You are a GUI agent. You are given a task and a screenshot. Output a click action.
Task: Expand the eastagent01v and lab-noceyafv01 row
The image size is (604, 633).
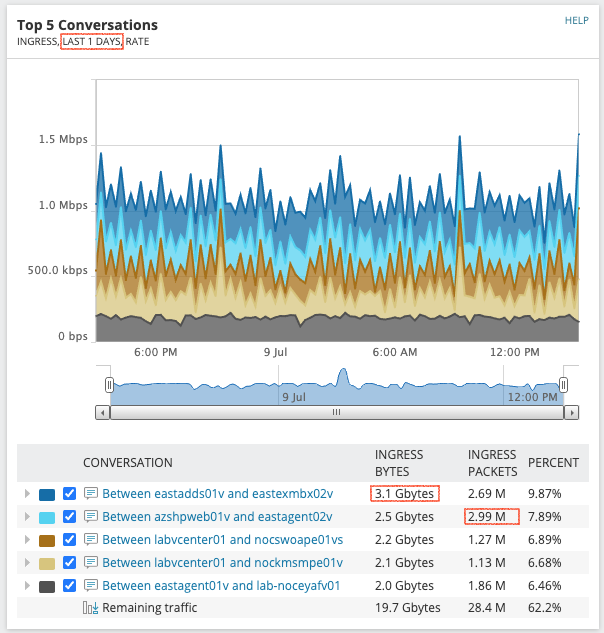coord(27,586)
